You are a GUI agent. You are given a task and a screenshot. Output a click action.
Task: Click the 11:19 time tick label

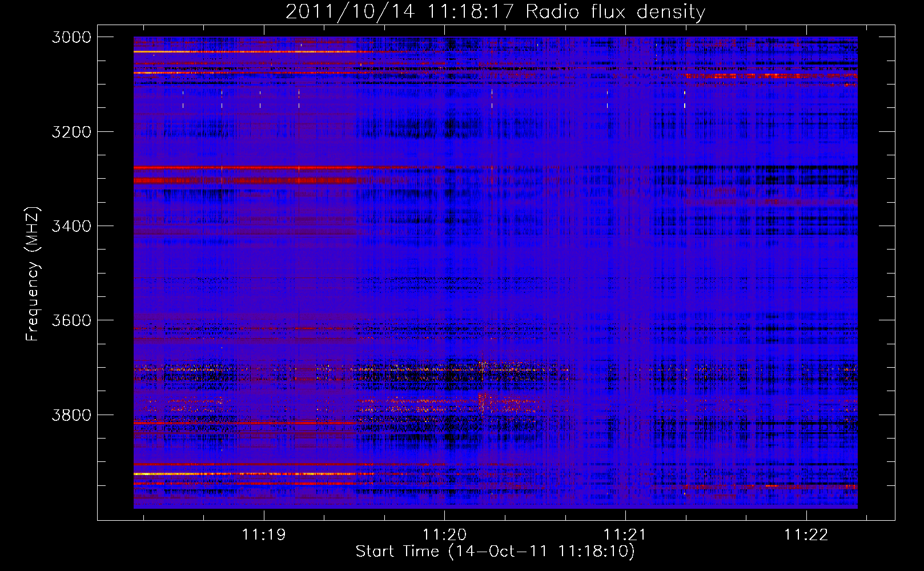[x=263, y=535]
